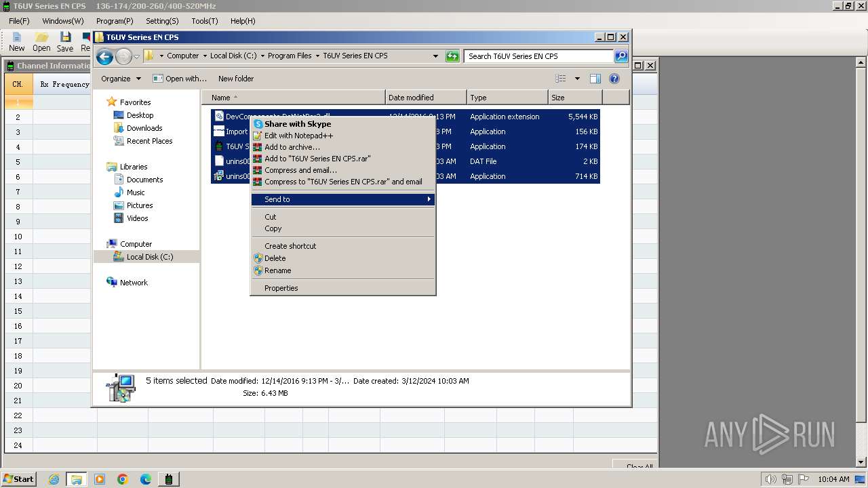Open the Organize dropdown
The height and width of the screenshot is (488, 868).
point(121,79)
